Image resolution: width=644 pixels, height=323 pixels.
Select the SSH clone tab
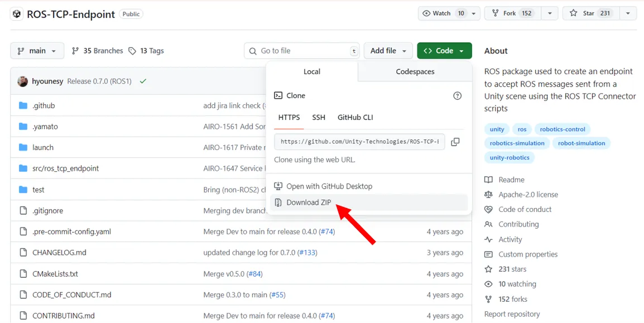(319, 117)
